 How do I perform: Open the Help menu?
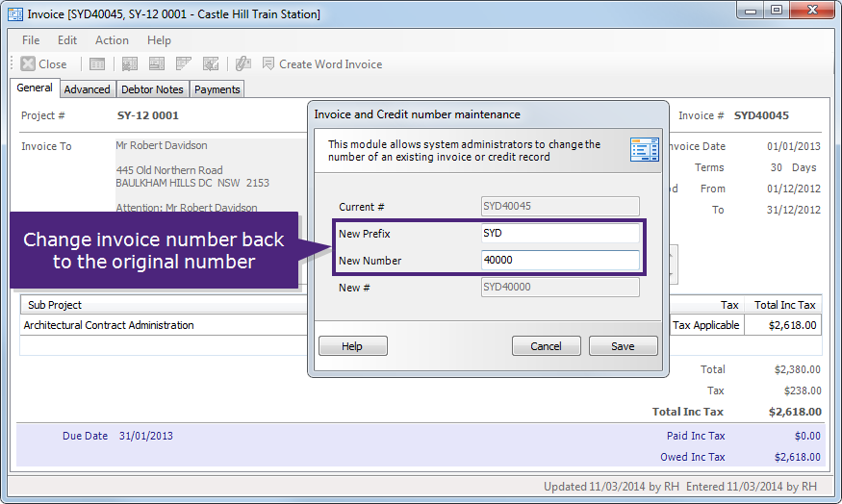click(x=159, y=40)
